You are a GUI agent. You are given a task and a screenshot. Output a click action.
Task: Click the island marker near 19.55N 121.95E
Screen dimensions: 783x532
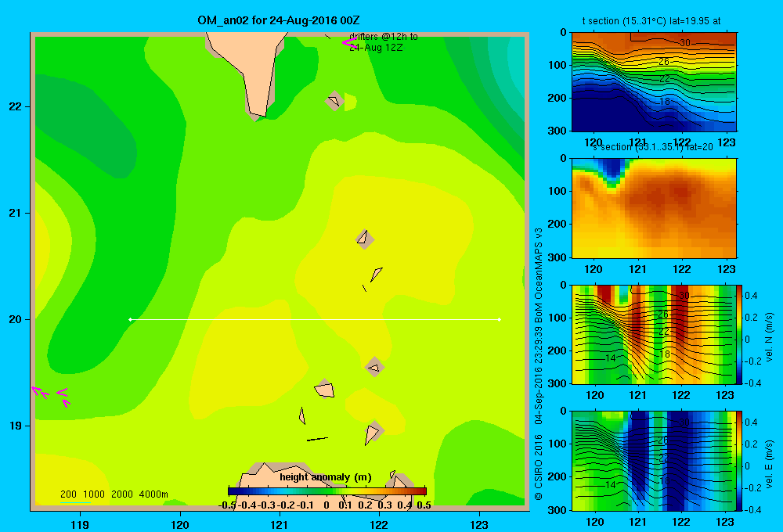pos(374,368)
